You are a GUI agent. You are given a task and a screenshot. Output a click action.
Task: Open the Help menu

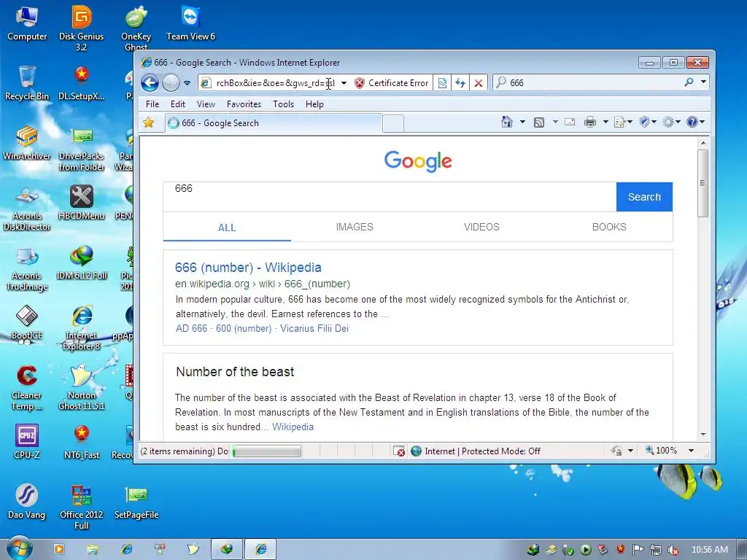click(314, 104)
